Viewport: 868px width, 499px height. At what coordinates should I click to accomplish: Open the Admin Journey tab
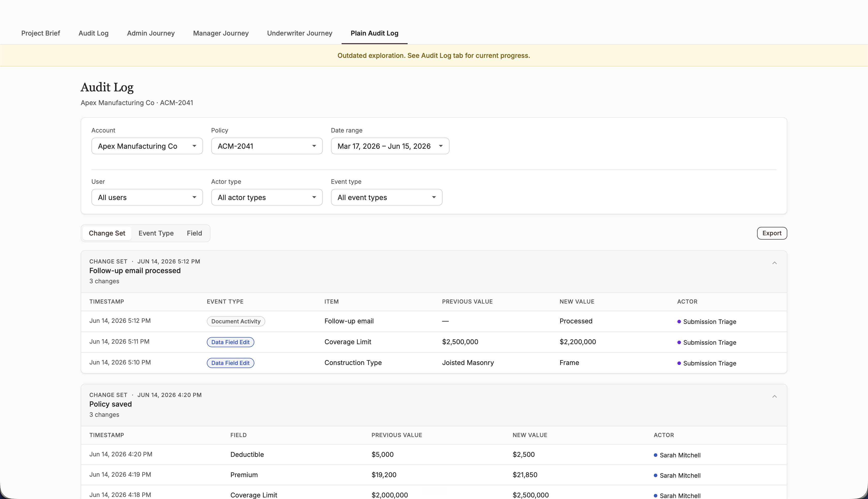(x=151, y=33)
